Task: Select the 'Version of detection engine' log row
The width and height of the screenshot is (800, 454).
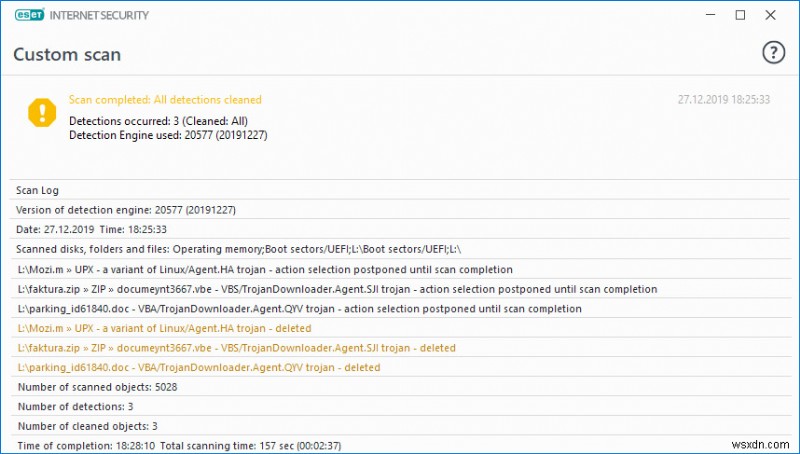Action: (127, 209)
